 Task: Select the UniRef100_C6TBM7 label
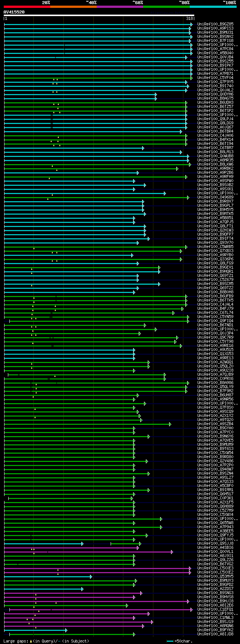coord(215,148)
